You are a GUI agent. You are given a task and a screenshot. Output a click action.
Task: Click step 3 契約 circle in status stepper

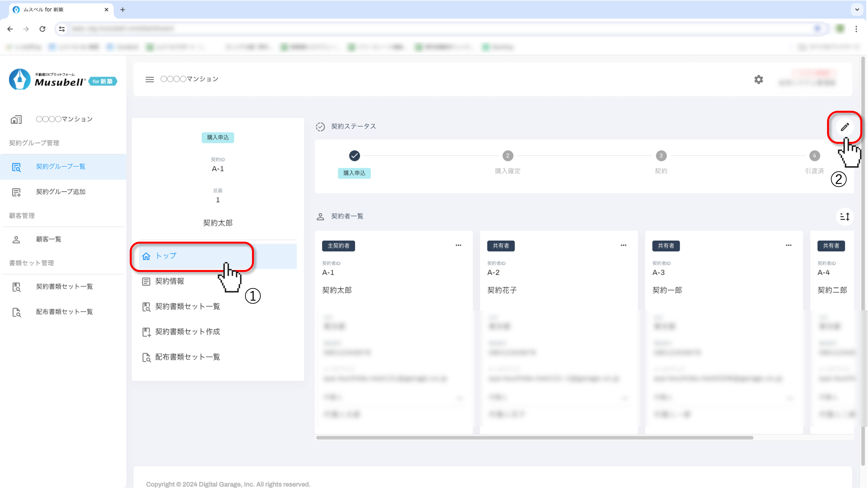(x=661, y=156)
